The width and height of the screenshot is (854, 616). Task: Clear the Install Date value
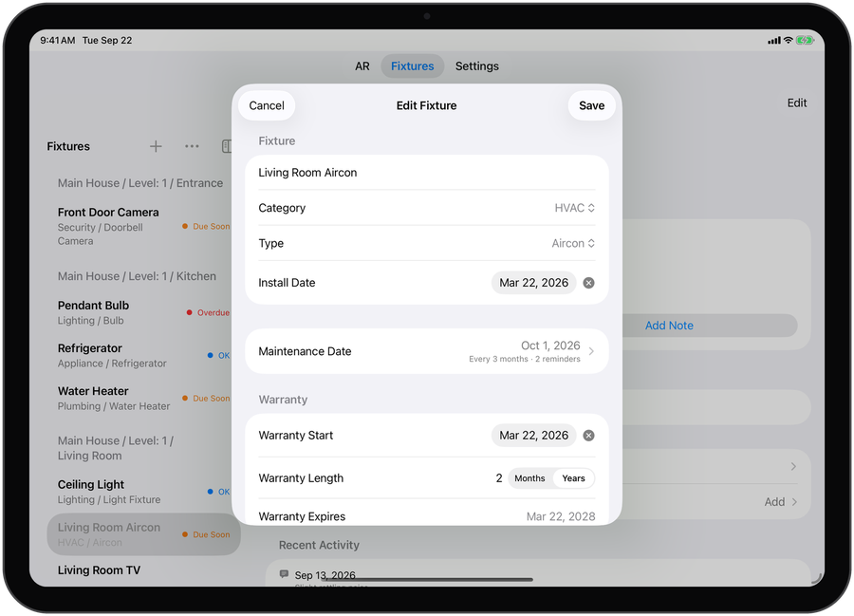tap(588, 283)
